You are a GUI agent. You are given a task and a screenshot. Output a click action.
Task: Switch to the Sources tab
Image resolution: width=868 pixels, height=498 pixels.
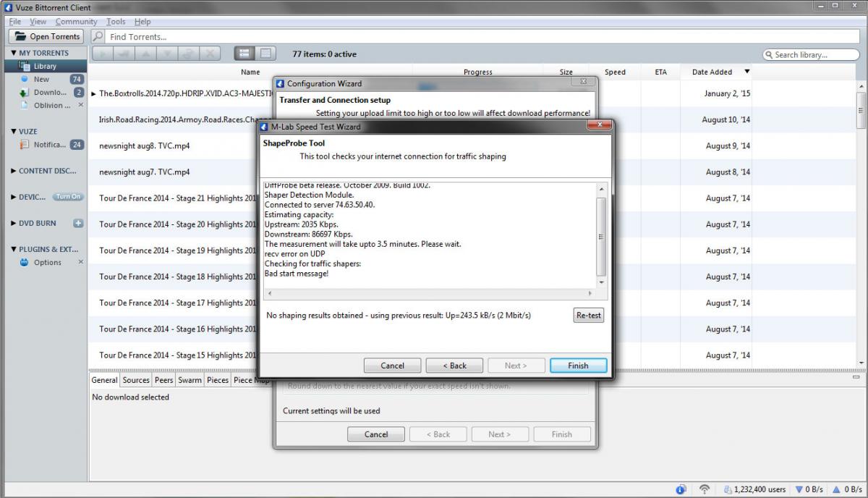click(x=136, y=380)
